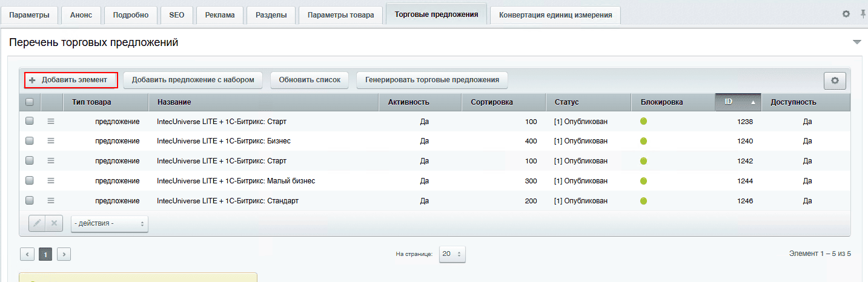
Task: Open grid settings gear in toolbar
Action: click(x=835, y=80)
